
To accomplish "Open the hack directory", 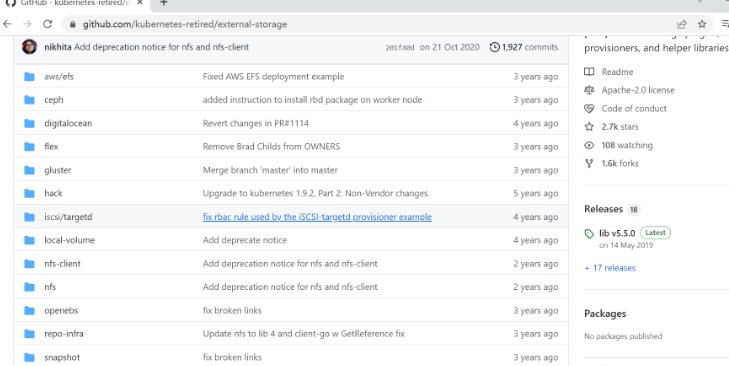I will pyautogui.click(x=53, y=193).
